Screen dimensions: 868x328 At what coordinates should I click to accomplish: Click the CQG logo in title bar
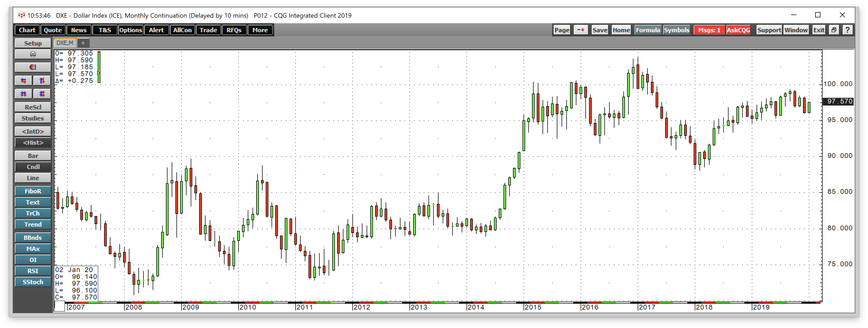tap(22, 15)
